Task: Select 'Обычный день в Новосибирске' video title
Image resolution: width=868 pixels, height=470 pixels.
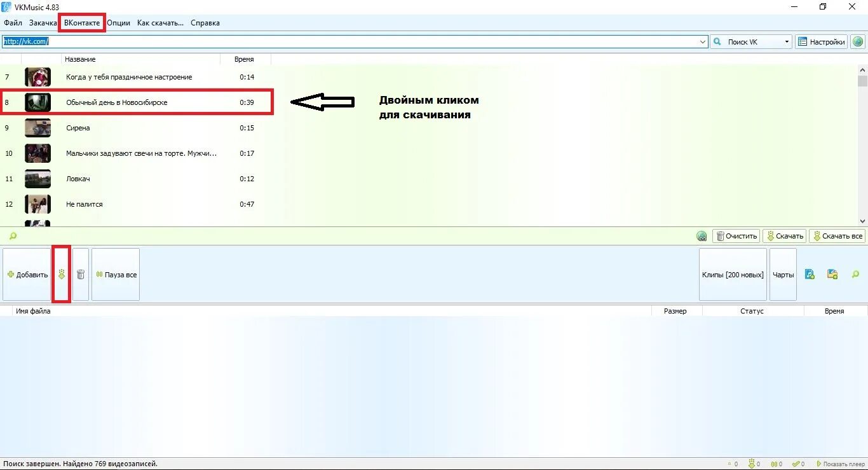Action: tap(117, 102)
